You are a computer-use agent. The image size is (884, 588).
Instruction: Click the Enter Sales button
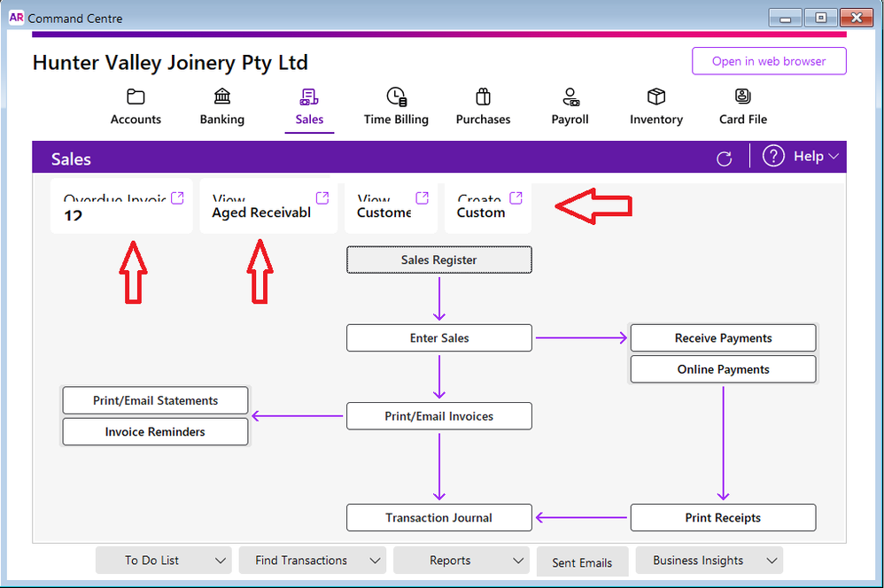point(439,338)
